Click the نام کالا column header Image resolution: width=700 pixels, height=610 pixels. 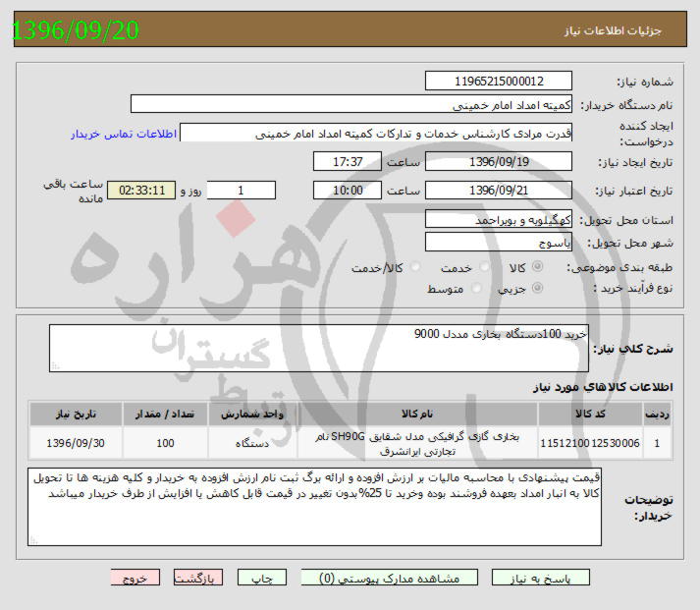[417, 414]
